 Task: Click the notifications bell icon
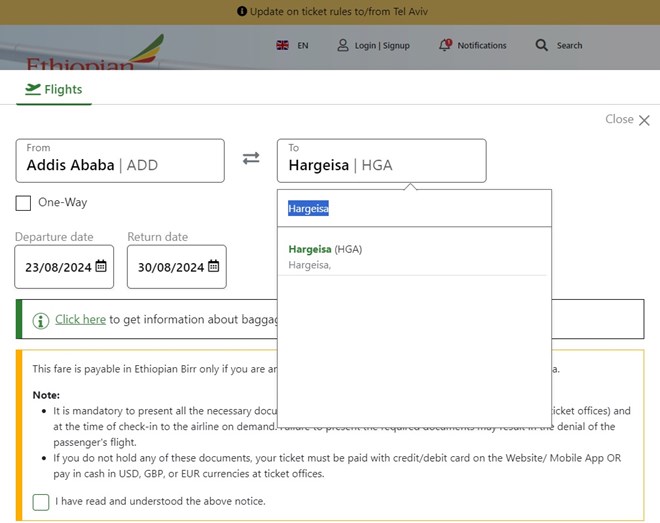point(446,45)
